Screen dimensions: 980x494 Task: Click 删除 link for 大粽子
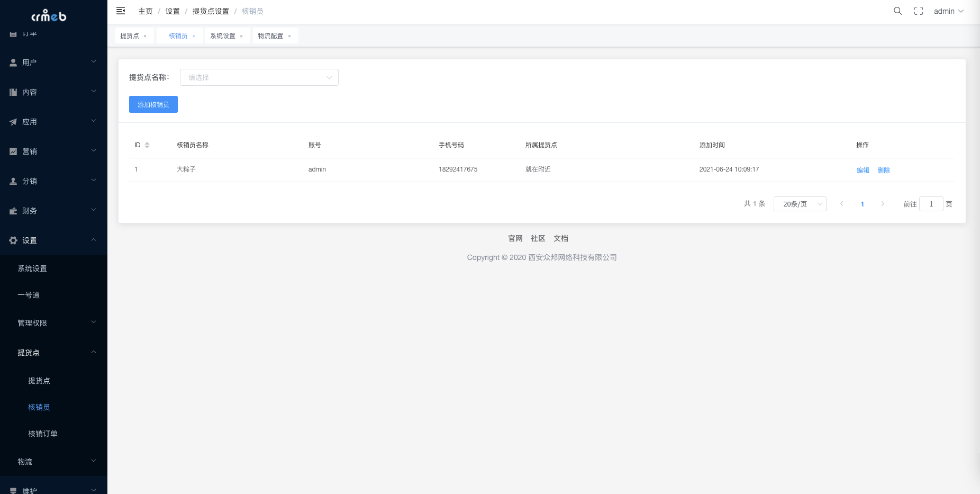point(883,170)
